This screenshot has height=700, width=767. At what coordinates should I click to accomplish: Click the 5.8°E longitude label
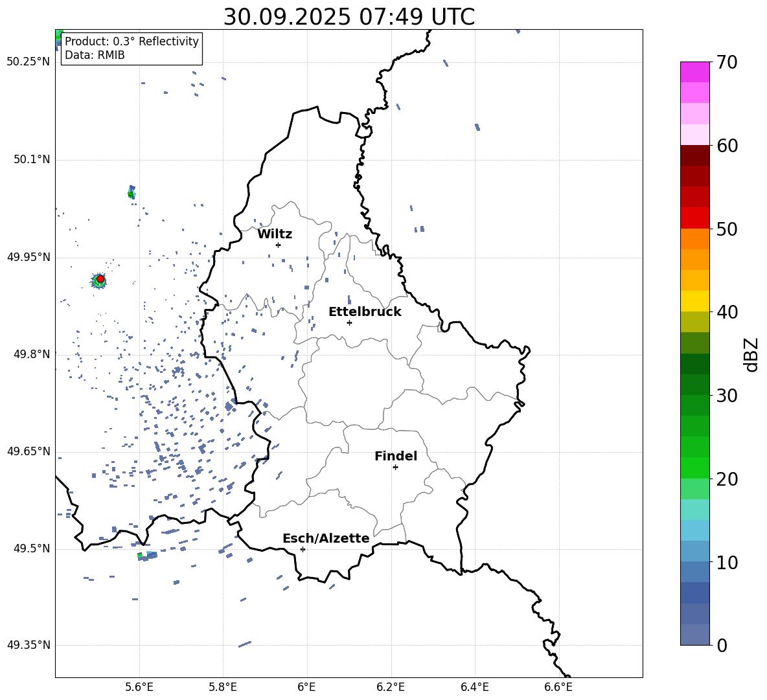click(x=223, y=687)
